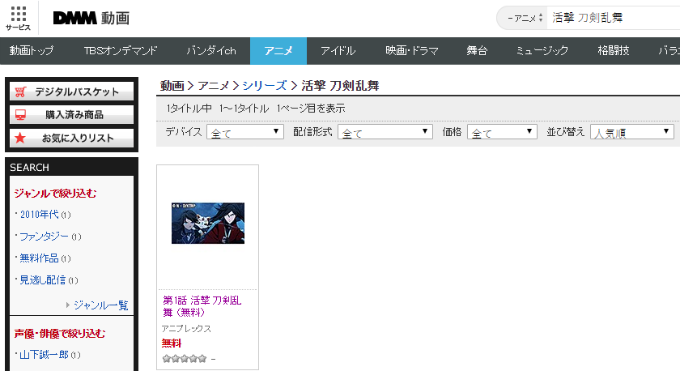The width and height of the screenshot is (680, 371).
Task: Open ジャンル一覧 link
Action: (101, 305)
